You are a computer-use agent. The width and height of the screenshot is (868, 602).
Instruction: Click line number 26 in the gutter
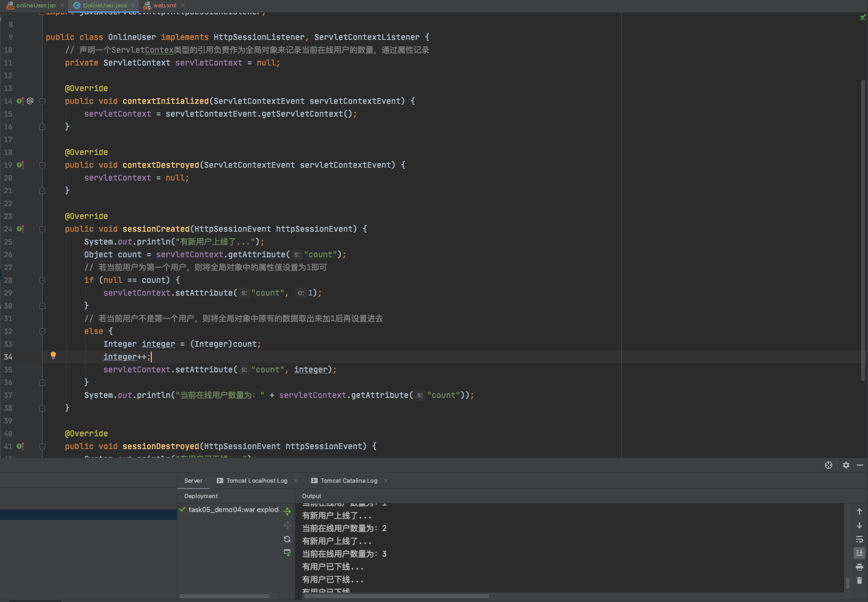coord(8,255)
